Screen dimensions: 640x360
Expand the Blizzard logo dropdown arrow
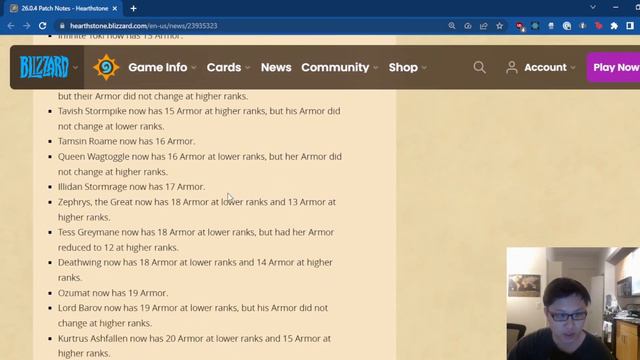[x=76, y=68]
